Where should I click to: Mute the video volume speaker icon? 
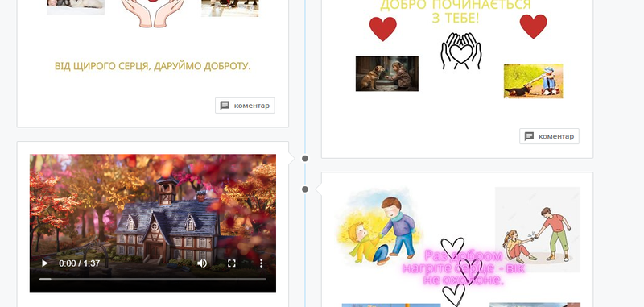click(202, 263)
